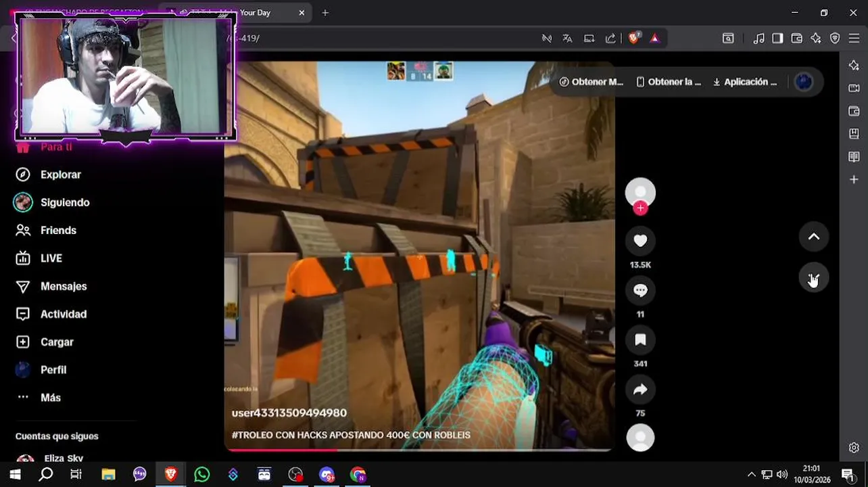This screenshot has width=868, height=487.
Task: Open Leo AI in the right sidebar
Action: point(854,65)
